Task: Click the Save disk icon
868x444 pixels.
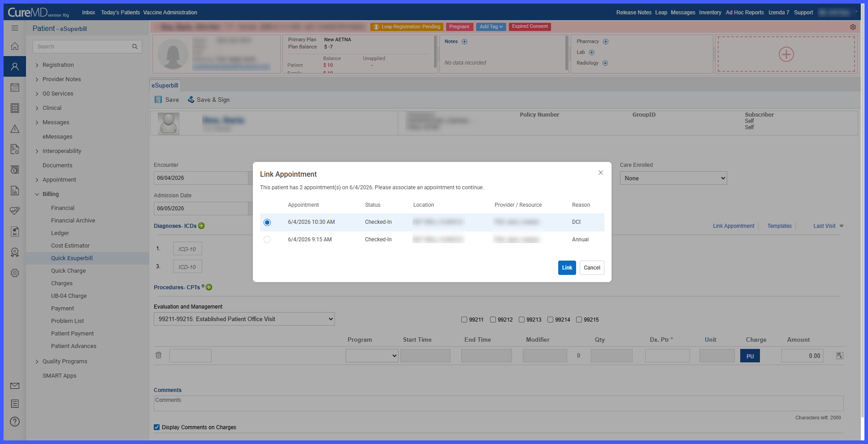Action: [x=158, y=100]
